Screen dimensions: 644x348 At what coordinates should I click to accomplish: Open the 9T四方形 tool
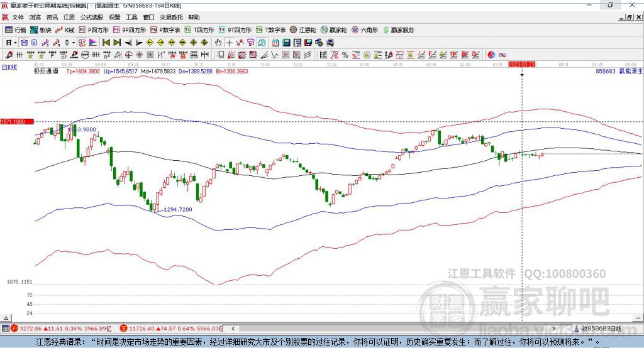click(x=235, y=30)
